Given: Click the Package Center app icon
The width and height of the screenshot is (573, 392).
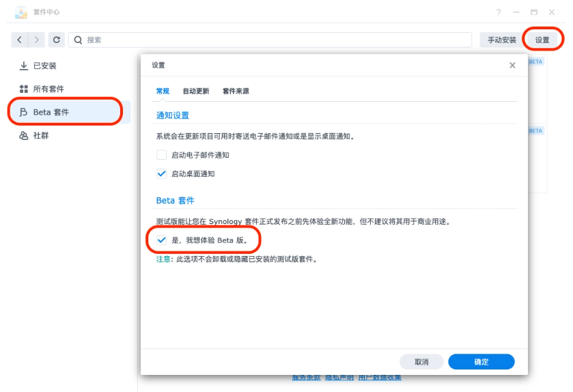Looking at the screenshot, I should [x=21, y=12].
